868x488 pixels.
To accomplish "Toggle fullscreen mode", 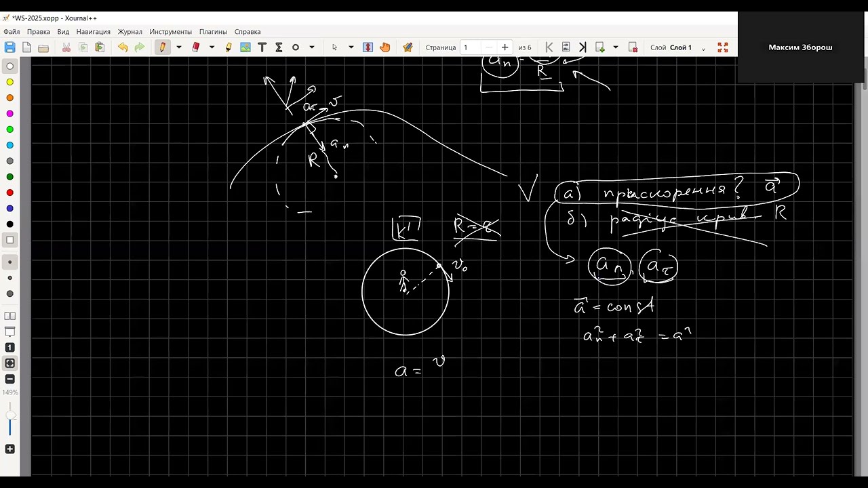I will coord(723,47).
